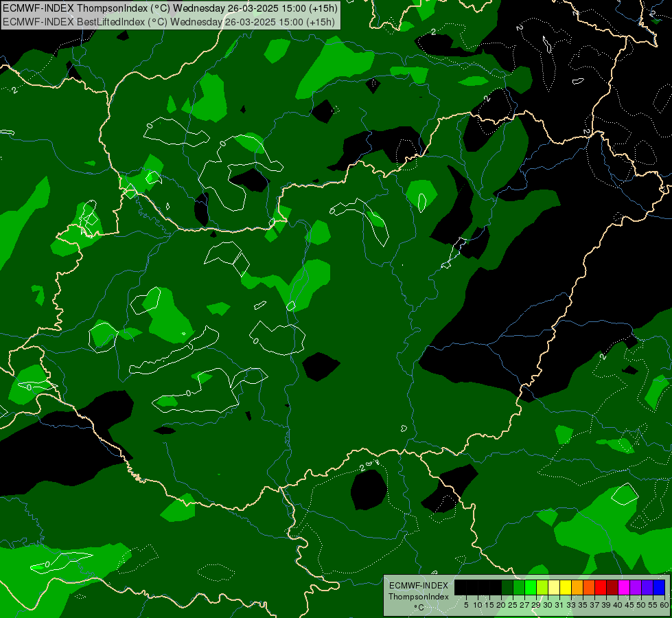
Task: Click the legend tick label '20'
Action: 501,605
